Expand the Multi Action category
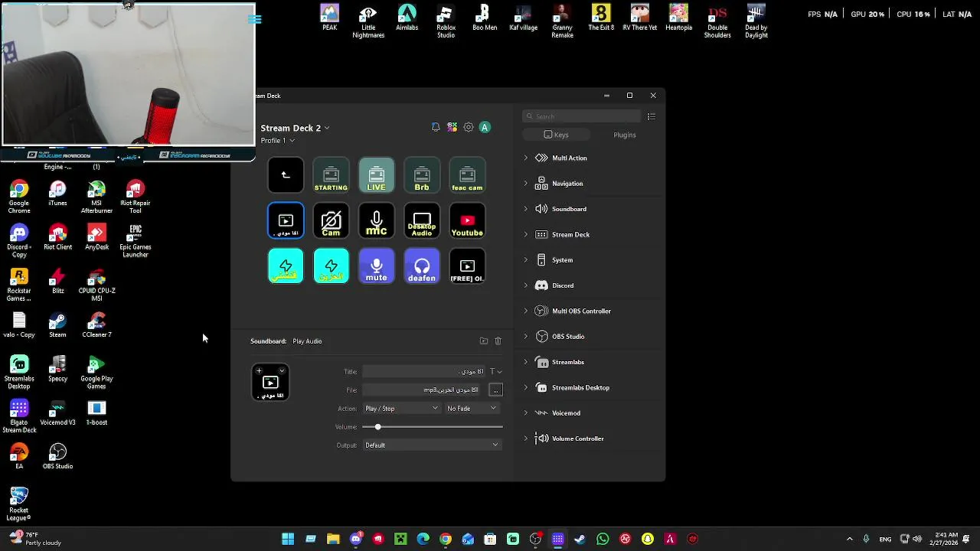The image size is (980, 551). [525, 158]
